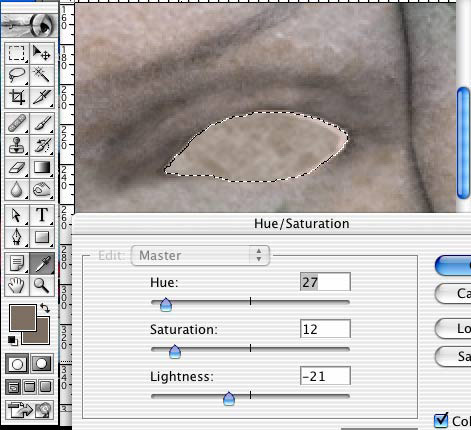Pick the Magic Wand tool
The height and width of the screenshot is (430, 471).
pyautogui.click(x=42, y=75)
